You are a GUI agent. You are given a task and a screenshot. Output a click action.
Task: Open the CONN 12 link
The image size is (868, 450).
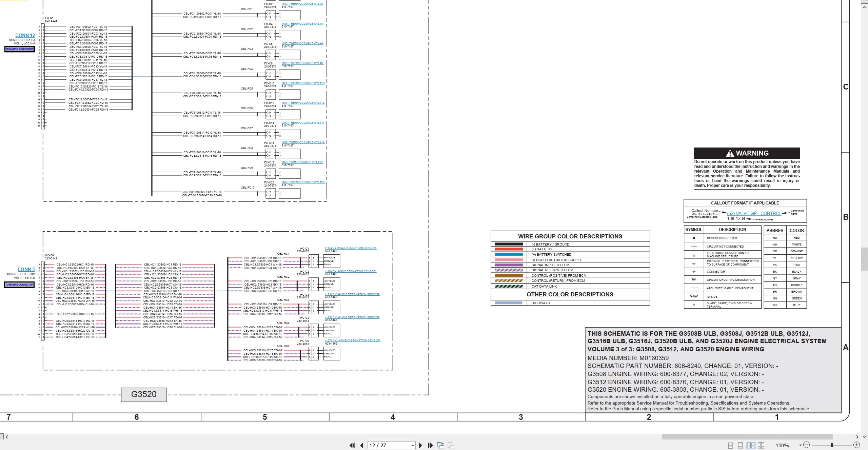pyautogui.click(x=25, y=35)
